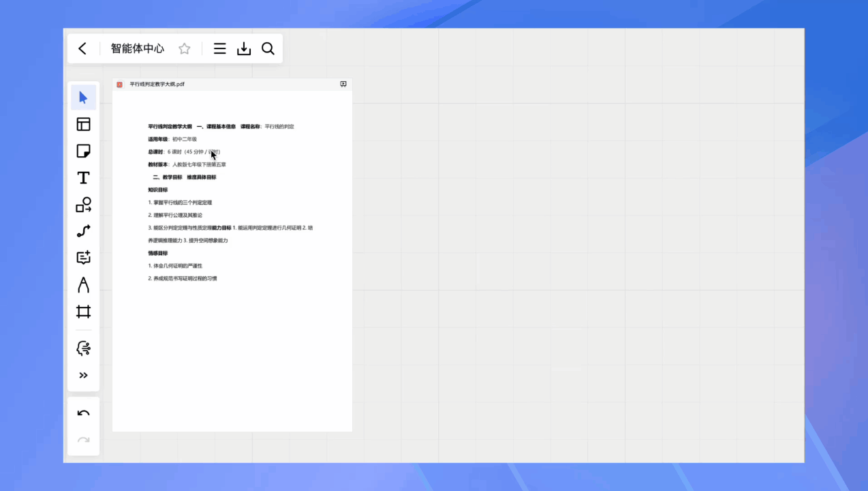Open presentation icon on PDF header

(x=343, y=84)
